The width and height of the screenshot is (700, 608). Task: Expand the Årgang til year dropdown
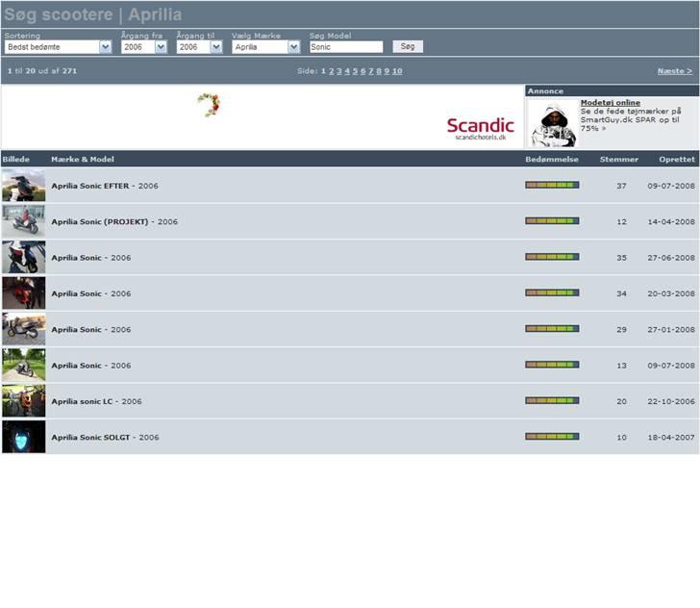click(200, 46)
